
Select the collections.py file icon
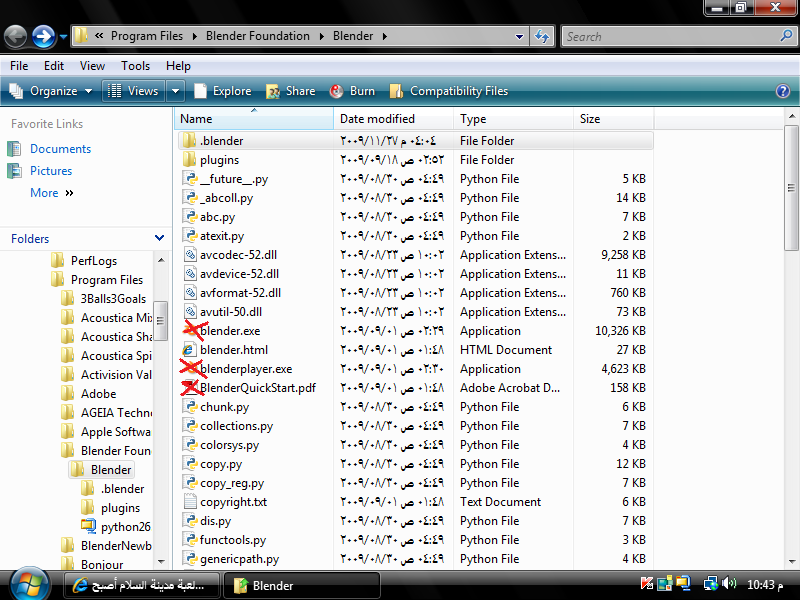pyautogui.click(x=190, y=426)
